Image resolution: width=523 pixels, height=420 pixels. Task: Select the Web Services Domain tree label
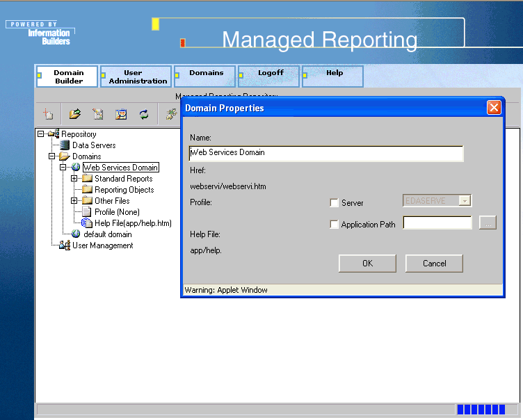pos(121,167)
